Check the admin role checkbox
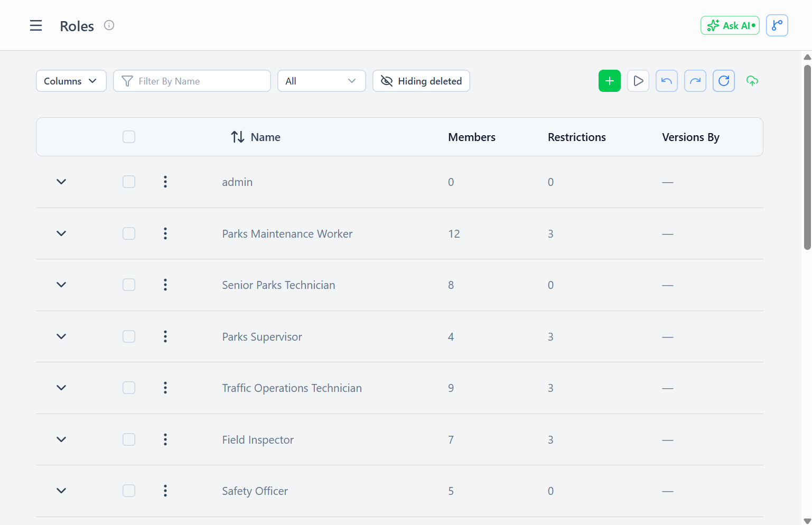Image resolution: width=812 pixels, height=525 pixels. tap(129, 182)
